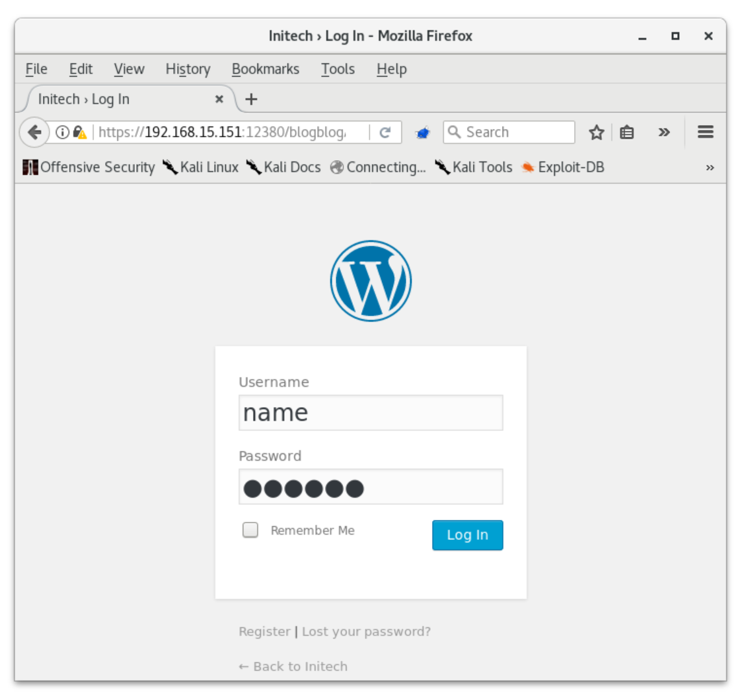Open the Kali Tools bookmark
The image size is (742, 700).
(473, 167)
